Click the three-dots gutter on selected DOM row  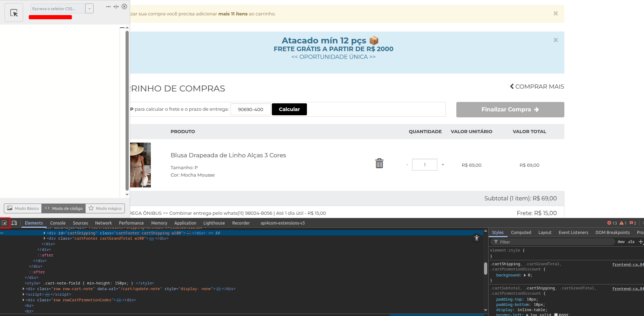[x=2, y=233]
